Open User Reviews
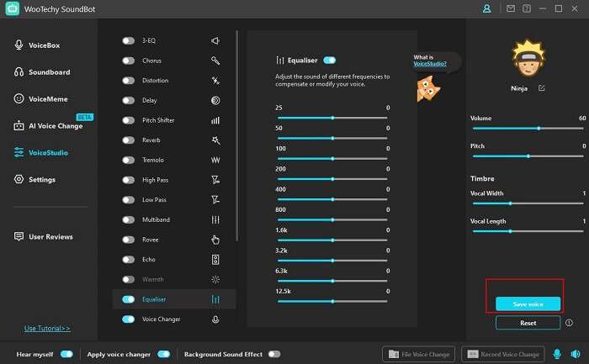The height and width of the screenshot is (364, 589). (x=43, y=236)
